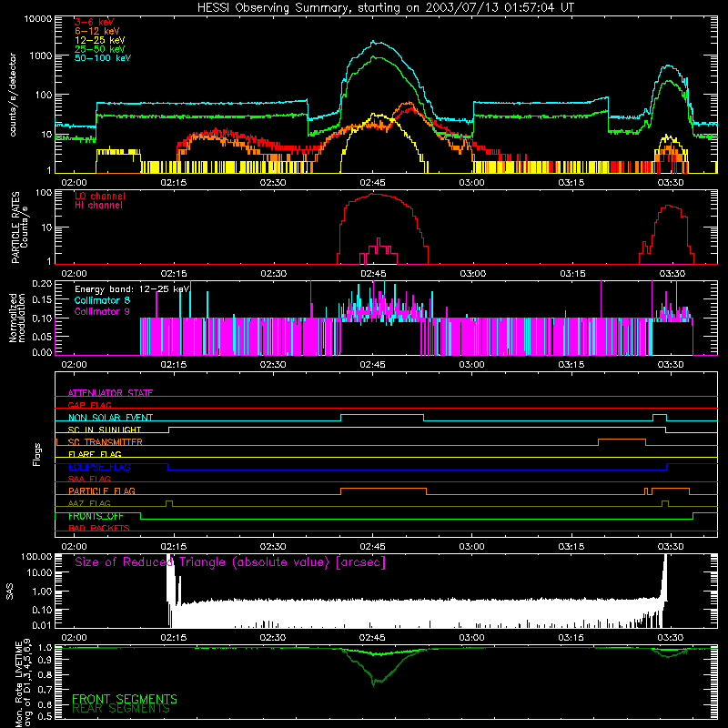728x728 pixels.
Task: Click the HI channel legend entry
Action: point(98,206)
